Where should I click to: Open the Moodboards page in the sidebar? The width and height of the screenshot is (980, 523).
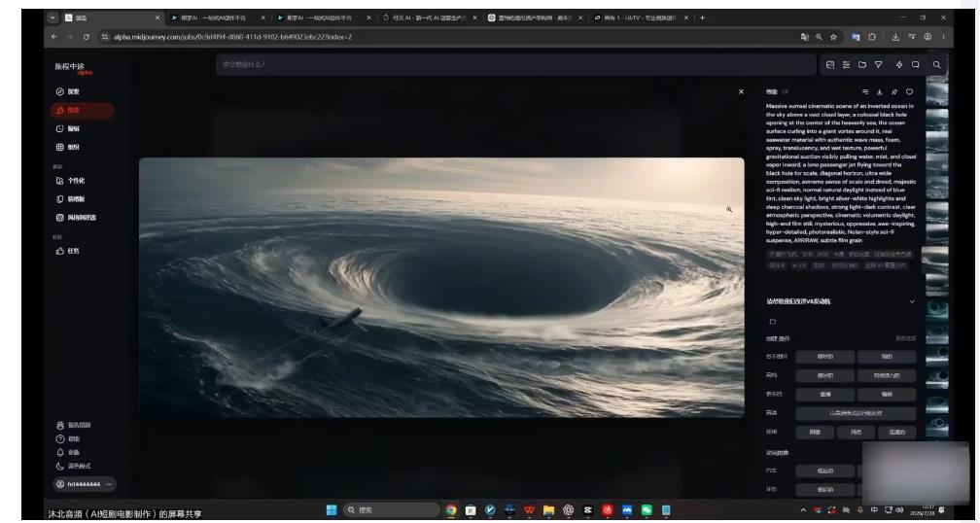coord(70,199)
